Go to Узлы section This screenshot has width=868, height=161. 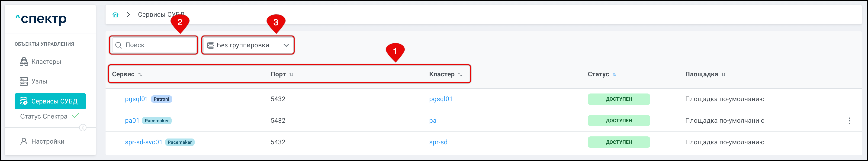[39, 81]
